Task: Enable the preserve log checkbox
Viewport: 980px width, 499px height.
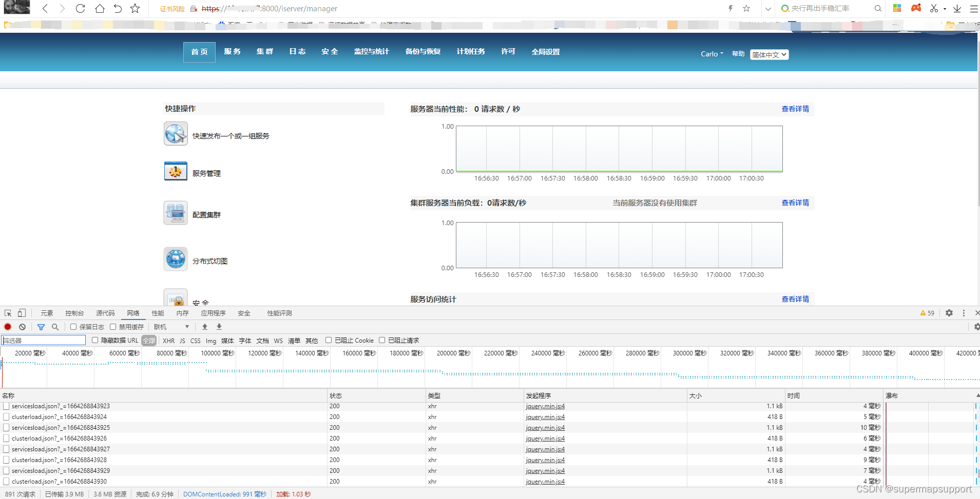Action: tap(73, 327)
